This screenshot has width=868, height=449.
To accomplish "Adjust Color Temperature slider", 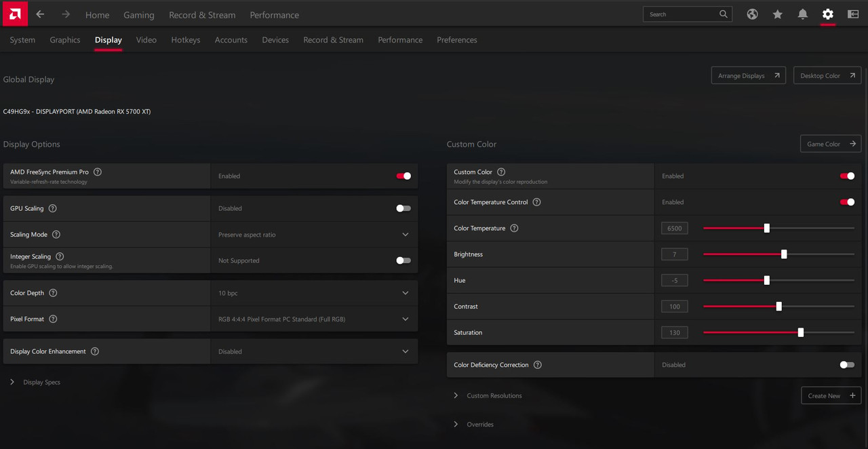I will [x=767, y=228].
